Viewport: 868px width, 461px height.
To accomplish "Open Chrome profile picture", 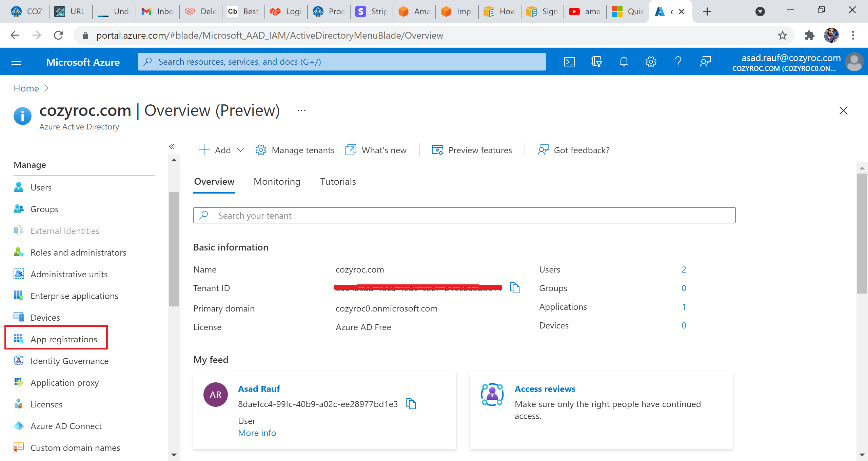I will coord(831,35).
